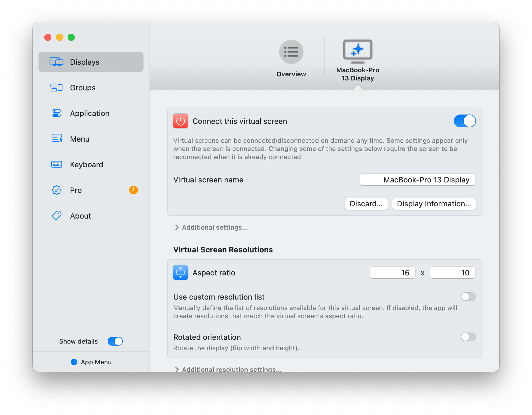Viewport: 532px width, 415px height.
Task: Minimize the window with the yellow button
Action: (60, 37)
